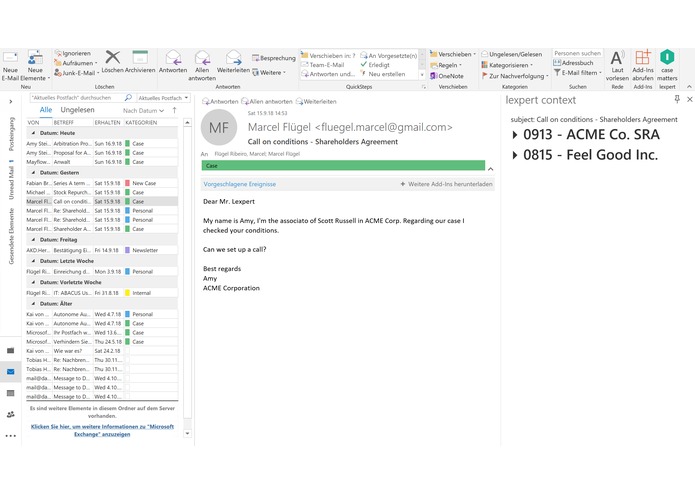The width and height of the screenshot is (695, 494).
Task: Expand the 0815 - Feel Good Inc. case
Action: tap(515, 155)
